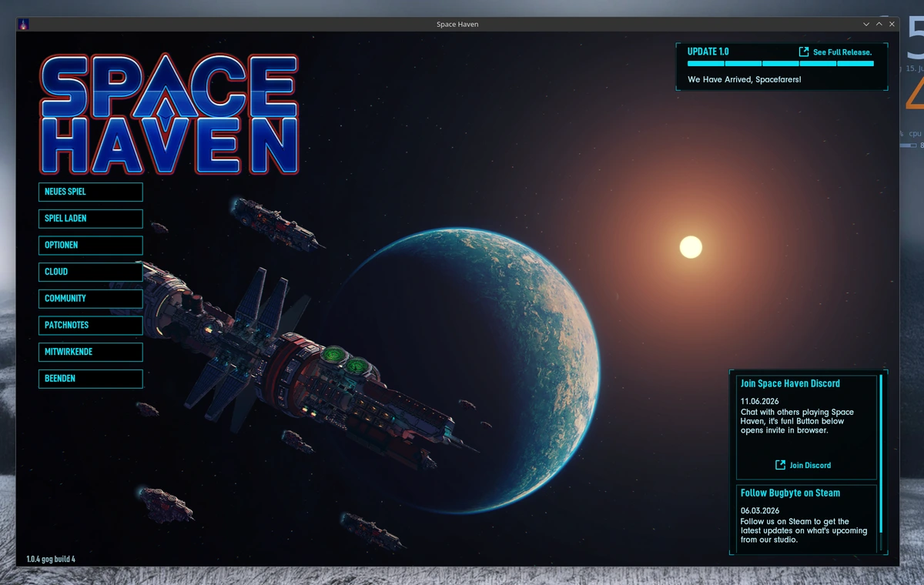Close the Space Haven window

(892, 25)
